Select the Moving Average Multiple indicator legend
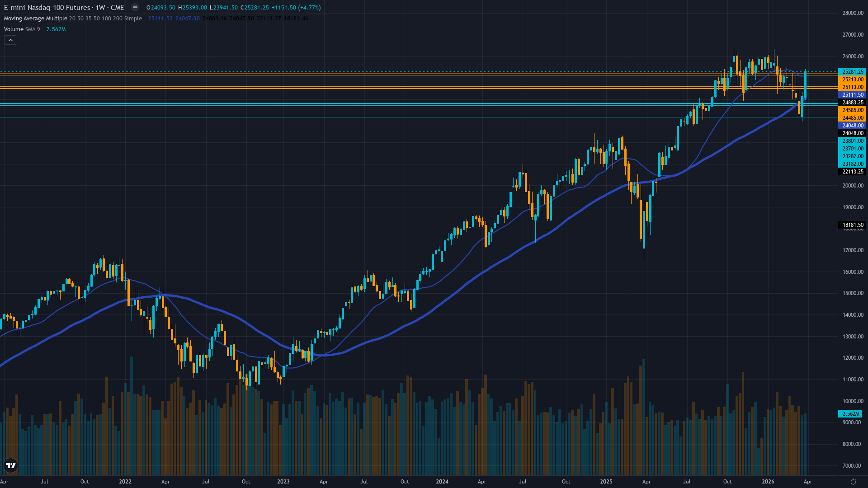The height and width of the screenshot is (488, 868). coord(73,19)
